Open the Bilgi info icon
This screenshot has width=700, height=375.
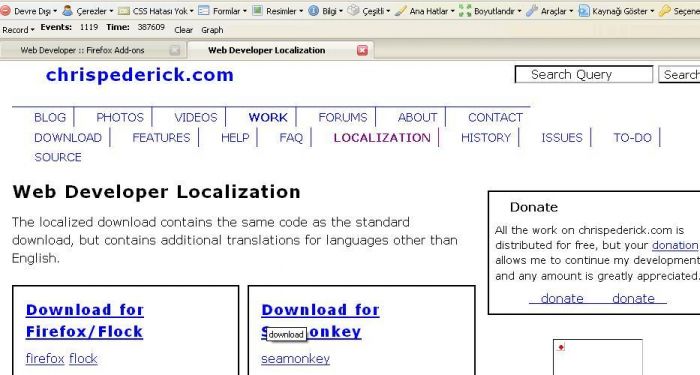(314, 10)
